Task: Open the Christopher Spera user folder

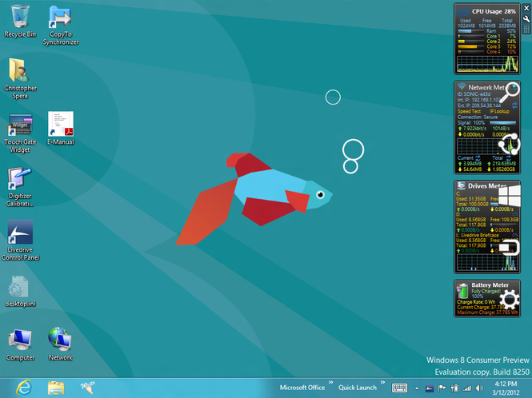Action: 20,78
